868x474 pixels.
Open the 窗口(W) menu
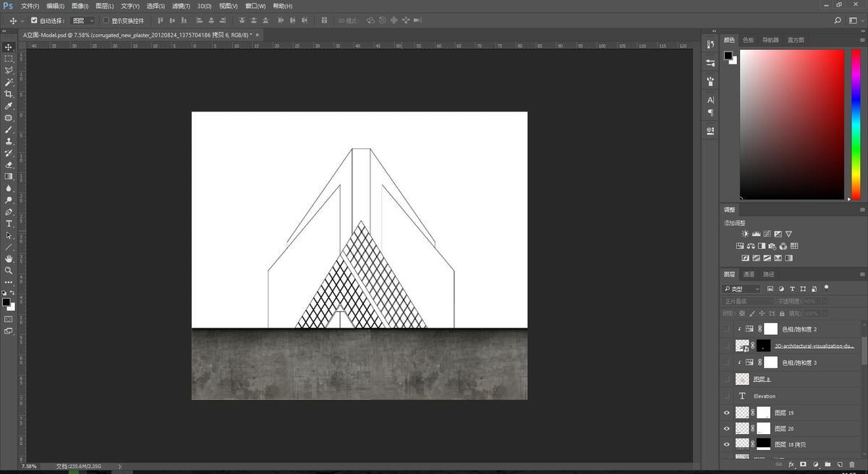[x=255, y=6]
